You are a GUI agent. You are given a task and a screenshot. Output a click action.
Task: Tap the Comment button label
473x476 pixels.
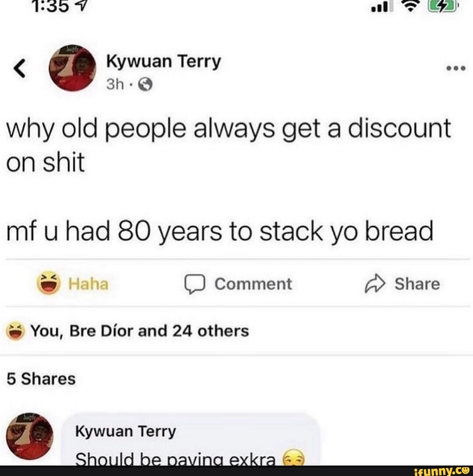tap(253, 284)
